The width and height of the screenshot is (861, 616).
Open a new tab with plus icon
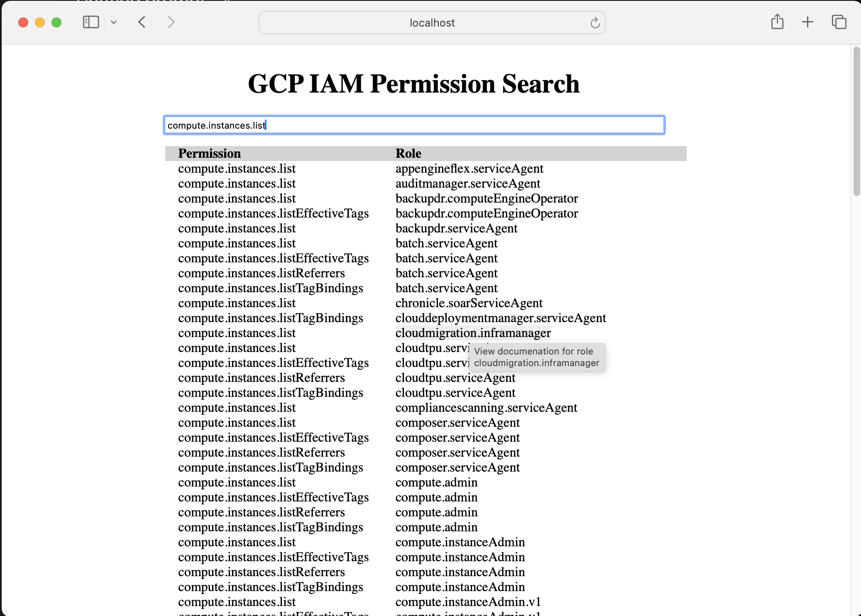tap(807, 22)
